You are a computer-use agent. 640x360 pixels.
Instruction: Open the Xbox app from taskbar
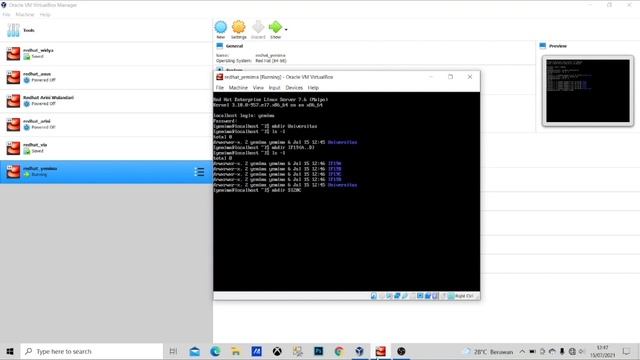(277, 351)
